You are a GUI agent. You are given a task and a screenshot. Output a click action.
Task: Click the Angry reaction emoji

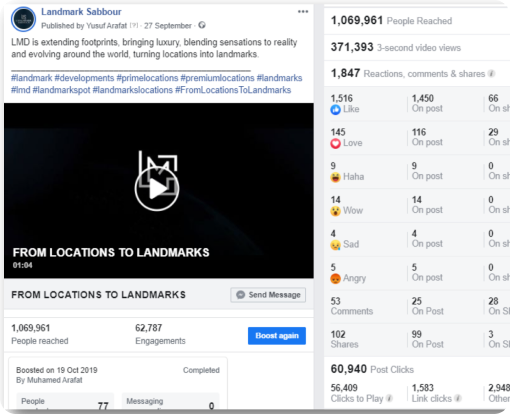335,279
